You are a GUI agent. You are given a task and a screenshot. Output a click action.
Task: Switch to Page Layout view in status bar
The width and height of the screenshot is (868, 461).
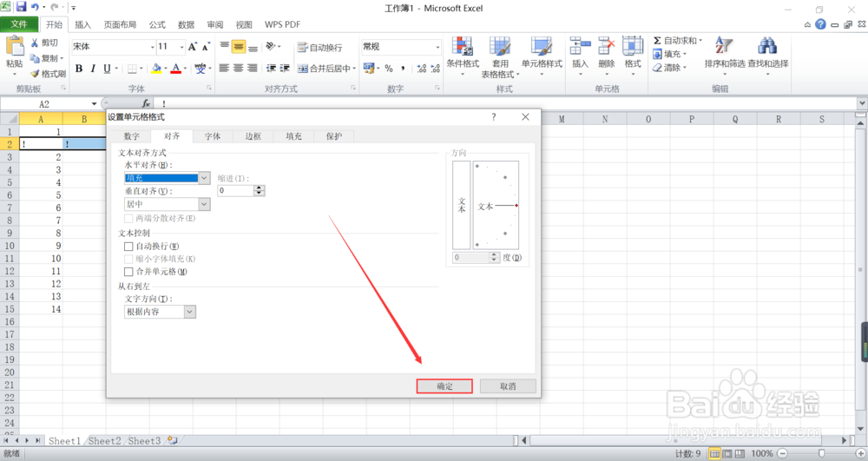727,454
